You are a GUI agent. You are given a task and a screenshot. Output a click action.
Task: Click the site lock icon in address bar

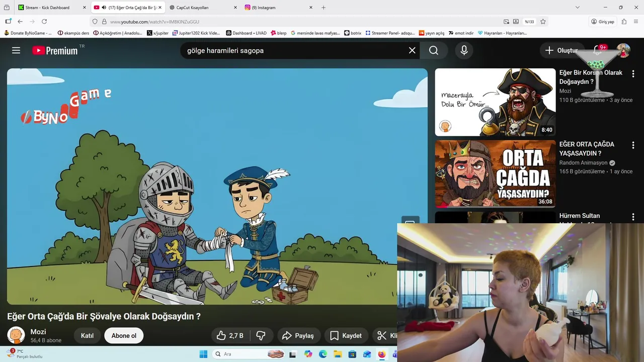[104, 22]
